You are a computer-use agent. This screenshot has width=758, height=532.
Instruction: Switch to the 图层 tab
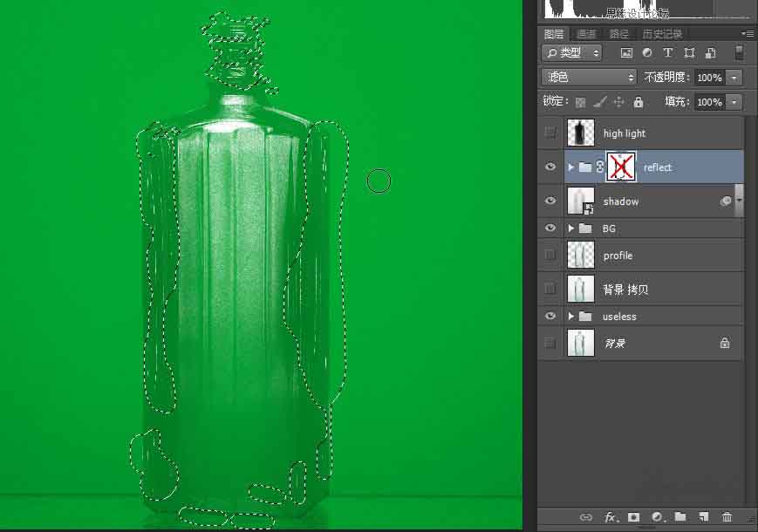coord(554,34)
